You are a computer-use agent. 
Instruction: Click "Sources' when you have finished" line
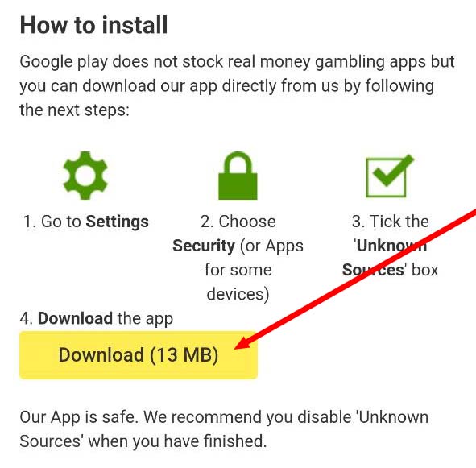click(143, 441)
